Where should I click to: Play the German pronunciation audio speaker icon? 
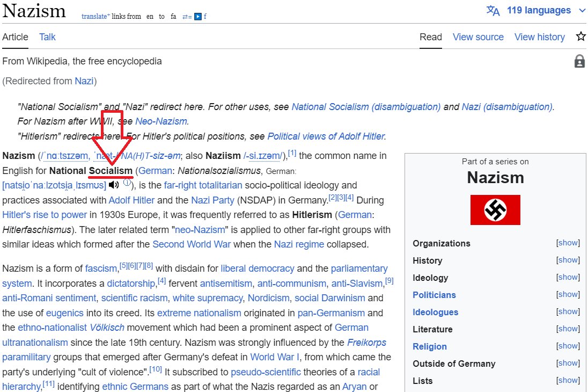(x=114, y=185)
